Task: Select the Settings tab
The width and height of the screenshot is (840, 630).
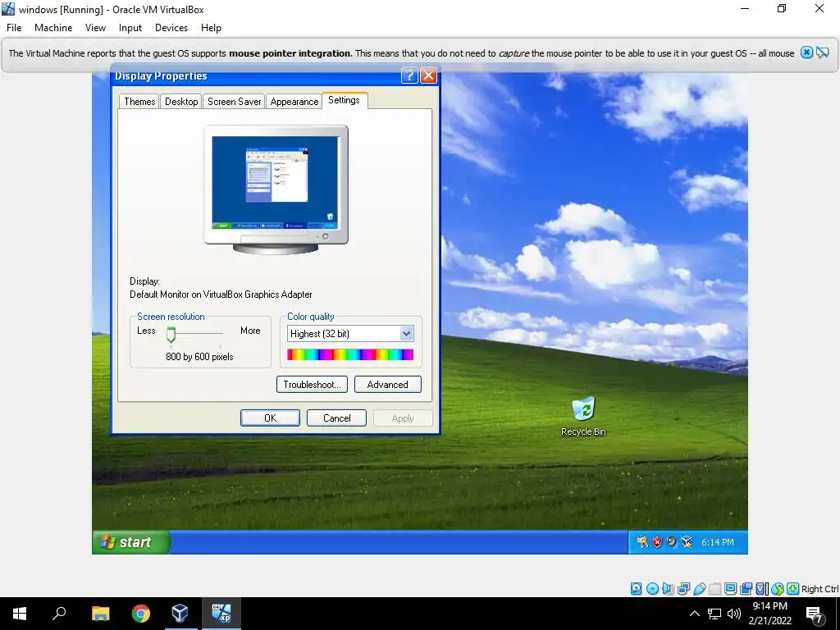Action: click(x=344, y=100)
